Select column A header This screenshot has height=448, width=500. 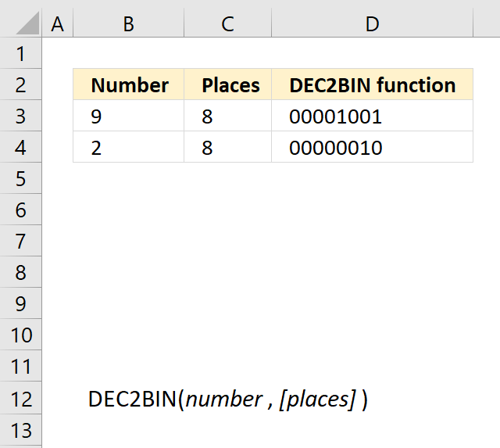[x=57, y=24]
